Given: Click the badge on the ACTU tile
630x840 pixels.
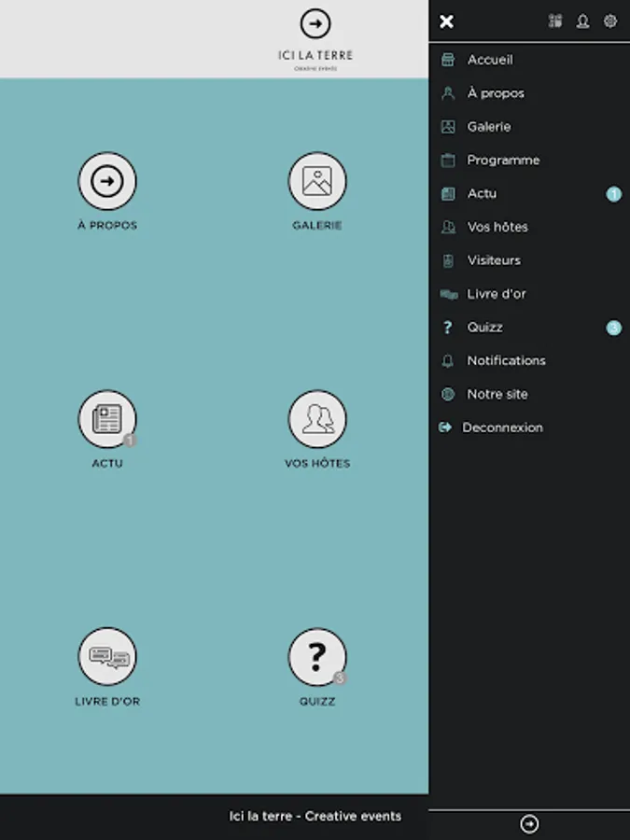Looking at the screenshot, I should point(130,441).
